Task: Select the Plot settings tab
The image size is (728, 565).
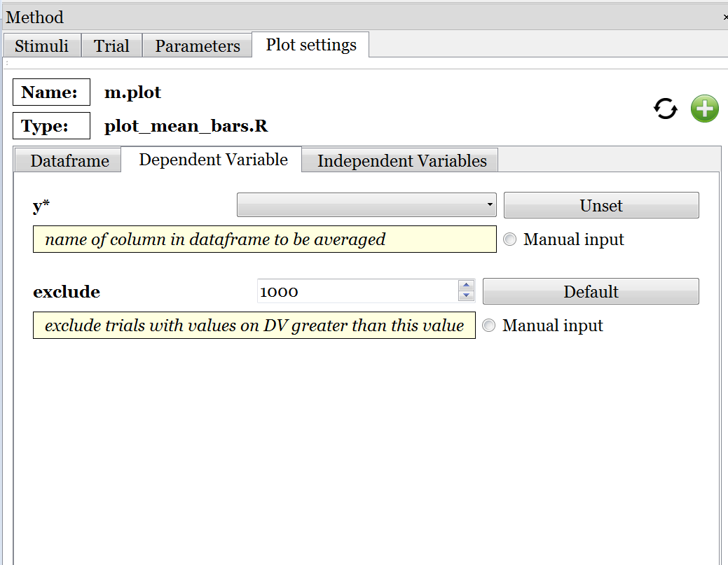Action: pos(311,46)
